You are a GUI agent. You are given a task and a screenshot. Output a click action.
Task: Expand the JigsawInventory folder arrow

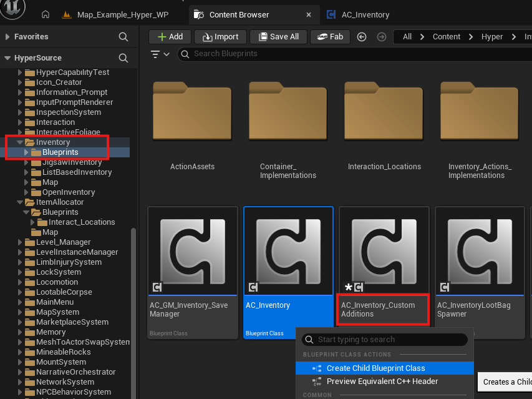pyautogui.click(x=26, y=162)
